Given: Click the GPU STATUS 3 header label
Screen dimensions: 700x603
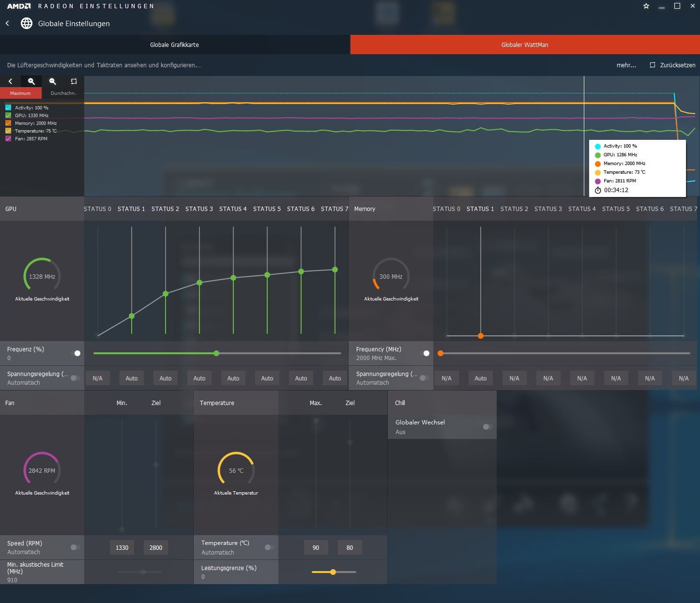Looking at the screenshot, I should click(199, 209).
